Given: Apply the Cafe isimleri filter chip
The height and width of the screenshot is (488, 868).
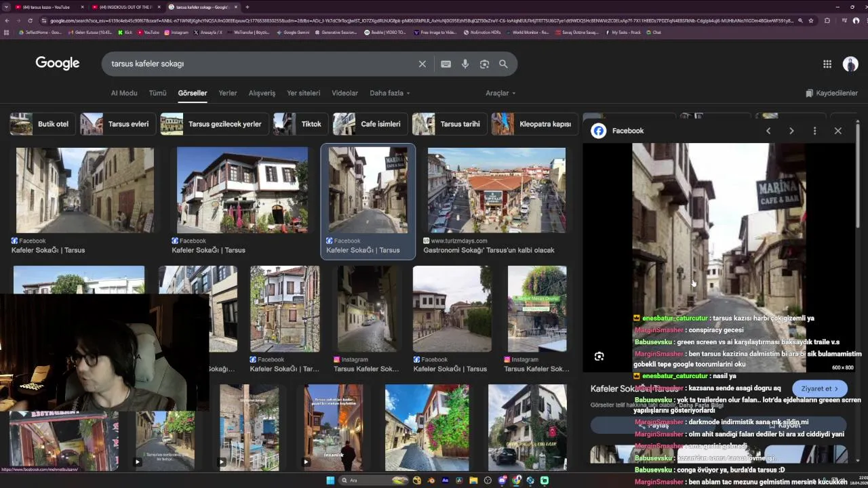Looking at the screenshot, I should click(x=370, y=124).
